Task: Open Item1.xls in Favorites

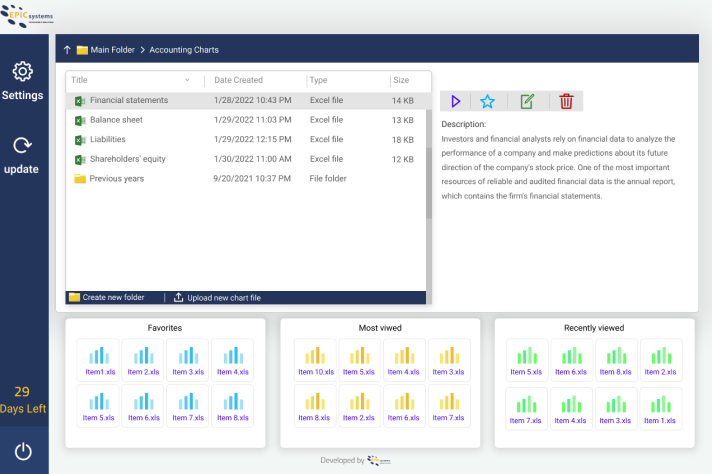Action: (x=98, y=359)
